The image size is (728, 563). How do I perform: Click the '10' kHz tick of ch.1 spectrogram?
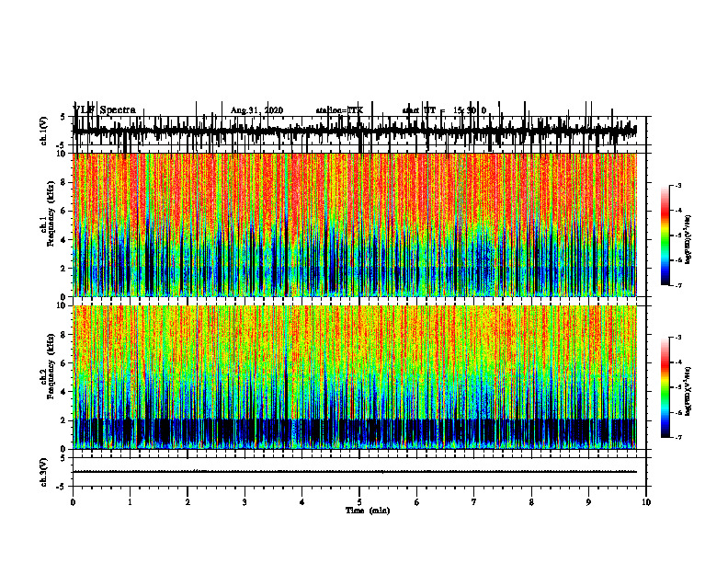63,154
